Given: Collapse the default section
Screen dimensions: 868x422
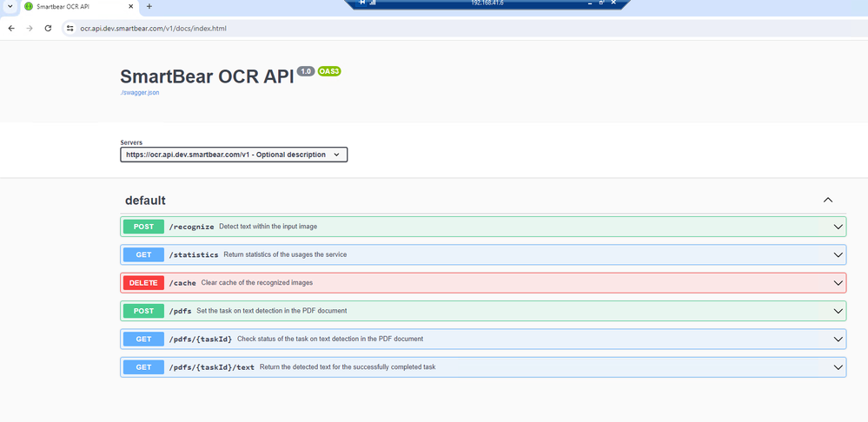Looking at the screenshot, I should pyautogui.click(x=828, y=201).
